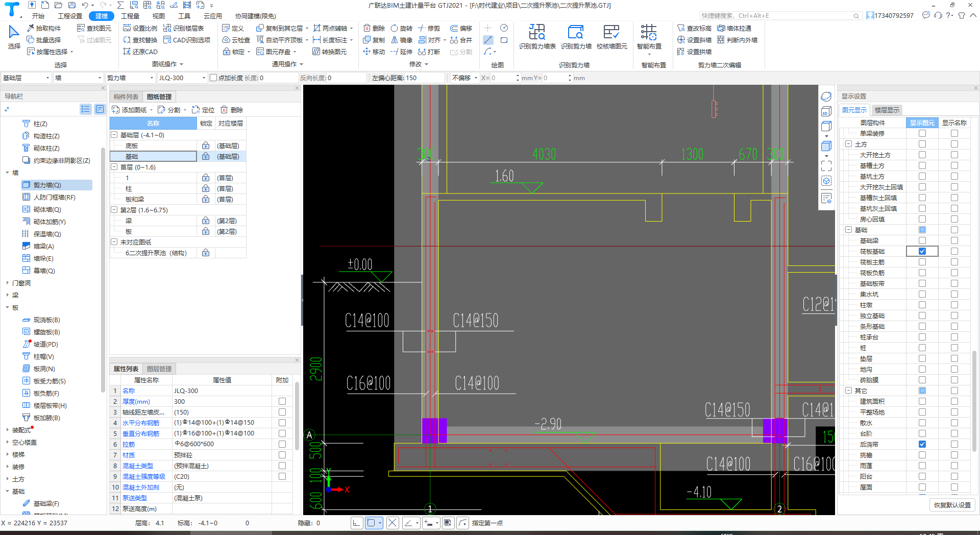The width and height of the screenshot is (980, 535).
Task: Click 识别剪力墙 large ribbon button
Action: tap(576, 36)
